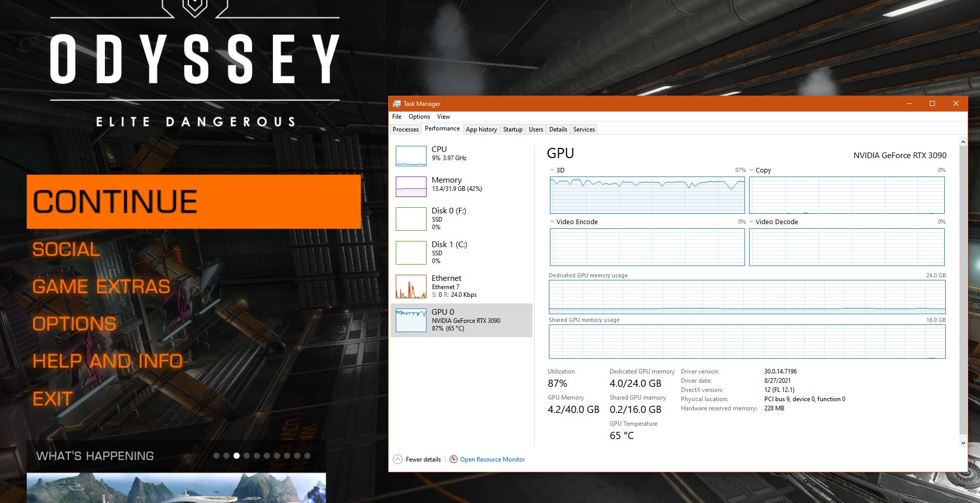The width and height of the screenshot is (980, 503).
Task: Open OPTIONS in the game menu
Action: [x=74, y=324]
